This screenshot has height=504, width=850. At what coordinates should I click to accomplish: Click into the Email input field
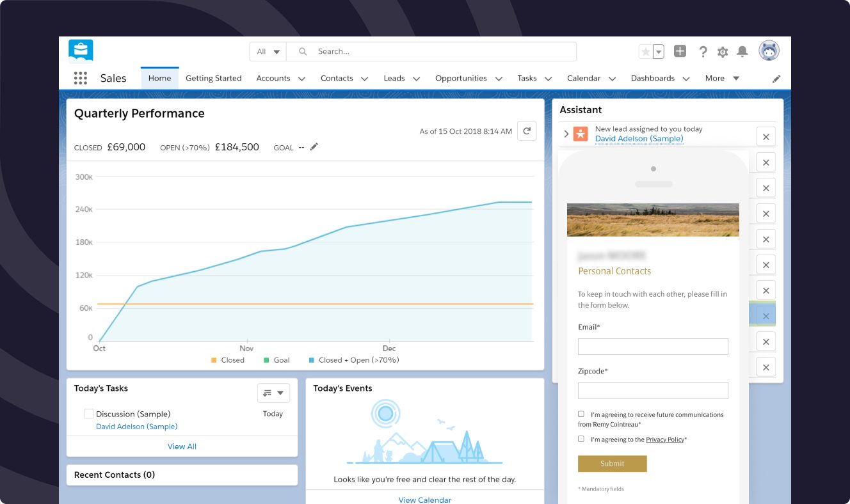(x=653, y=347)
